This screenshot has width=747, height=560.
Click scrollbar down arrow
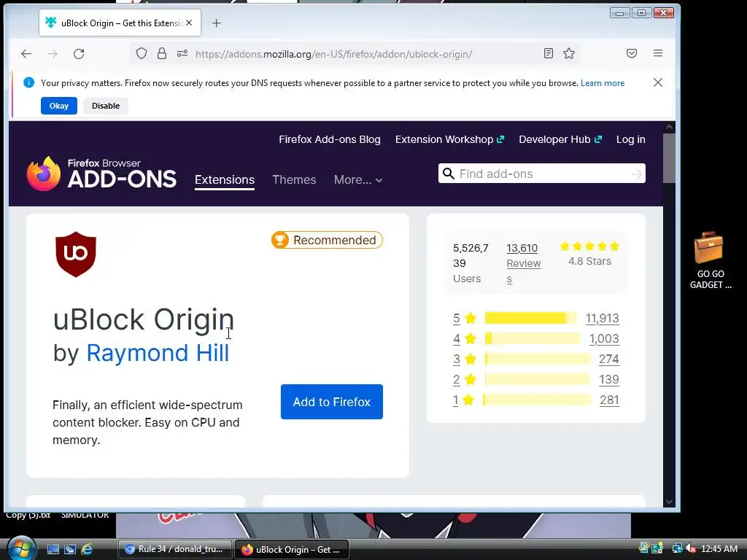pyautogui.click(x=669, y=502)
